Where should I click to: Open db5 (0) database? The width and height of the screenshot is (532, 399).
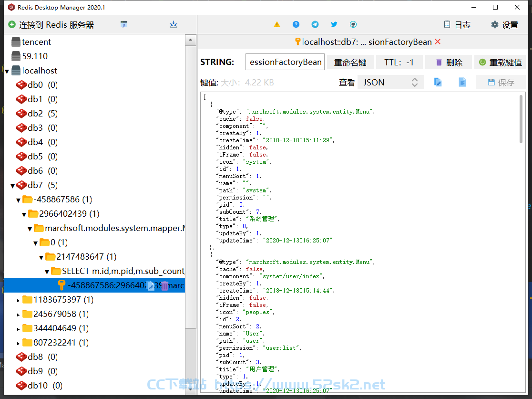(x=37, y=157)
